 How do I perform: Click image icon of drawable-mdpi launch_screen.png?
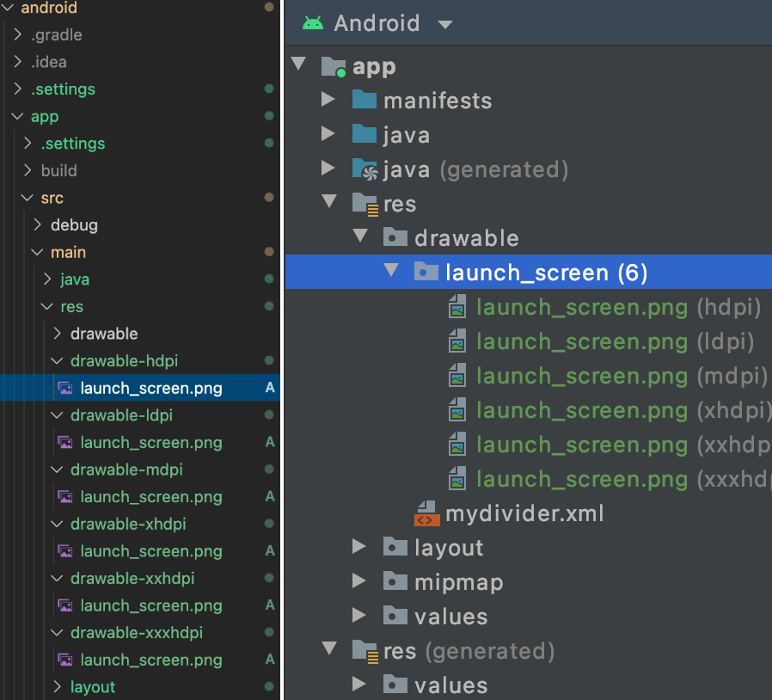(x=65, y=496)
